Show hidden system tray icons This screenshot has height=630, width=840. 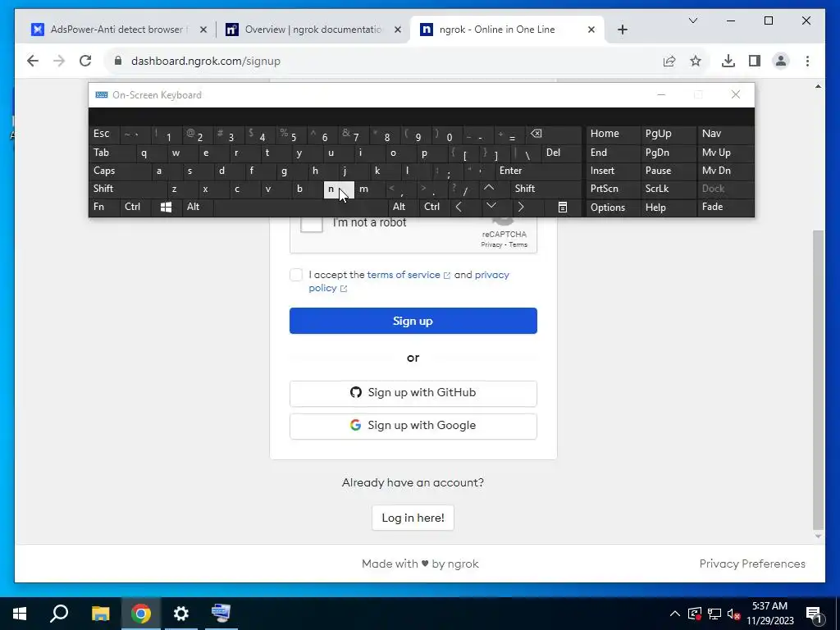675,614
